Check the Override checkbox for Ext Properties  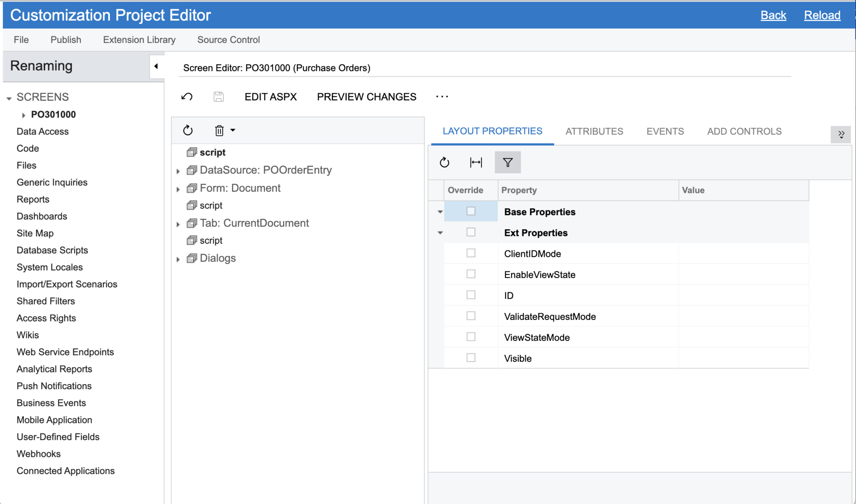[x=471, y=232]
